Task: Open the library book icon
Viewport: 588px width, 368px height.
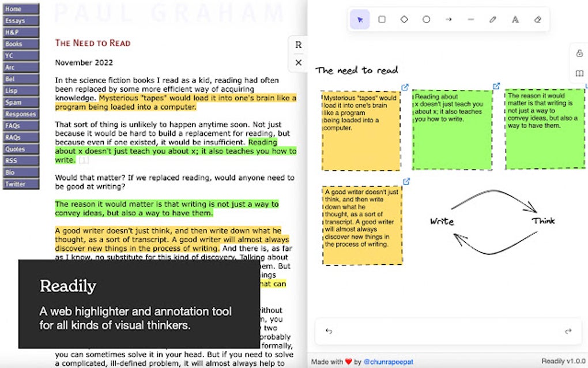Action: pyautogui.click(x=579, y=73)
